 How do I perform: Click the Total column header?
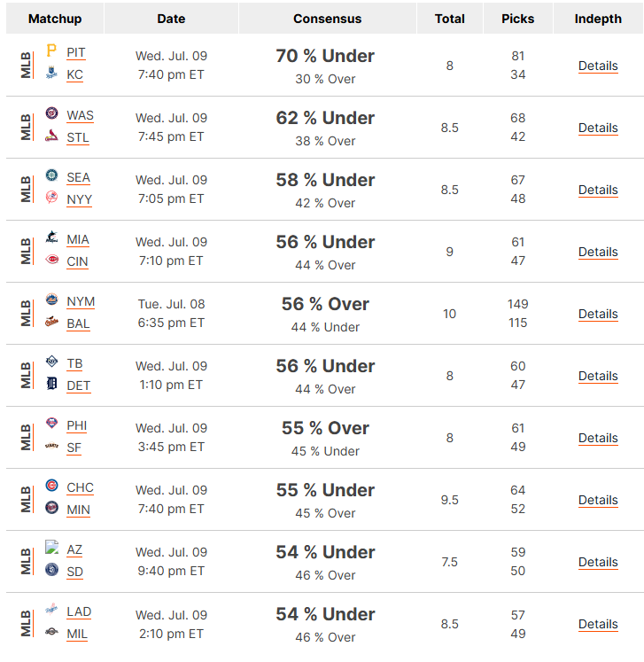(x=449, y=19)
